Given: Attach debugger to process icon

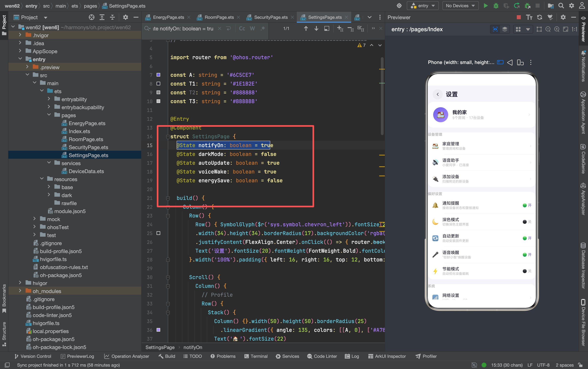Looking at the screenshot, I should [x=527, y=6].
